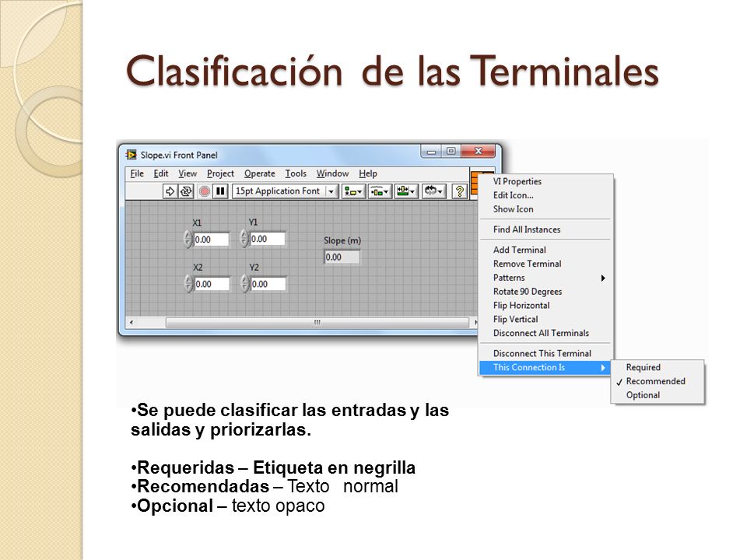
Task: Choose Add Terminal menu entry
Action: click(545, 250)
